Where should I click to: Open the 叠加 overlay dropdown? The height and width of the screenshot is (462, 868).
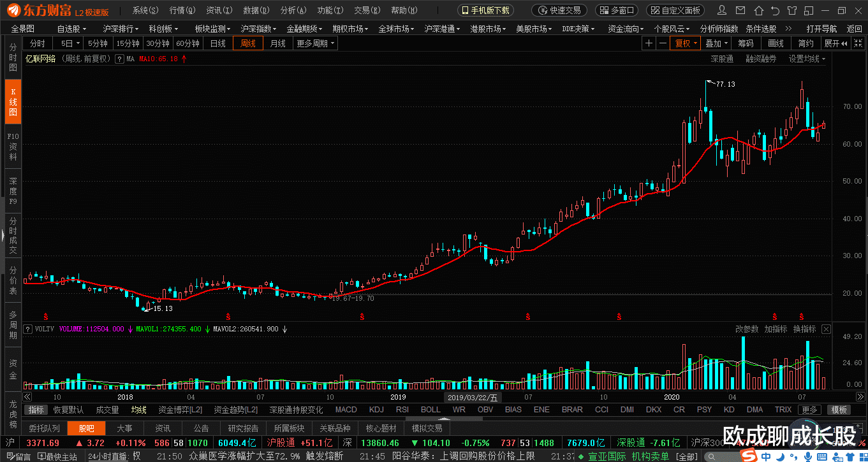[x=716, y=43]
